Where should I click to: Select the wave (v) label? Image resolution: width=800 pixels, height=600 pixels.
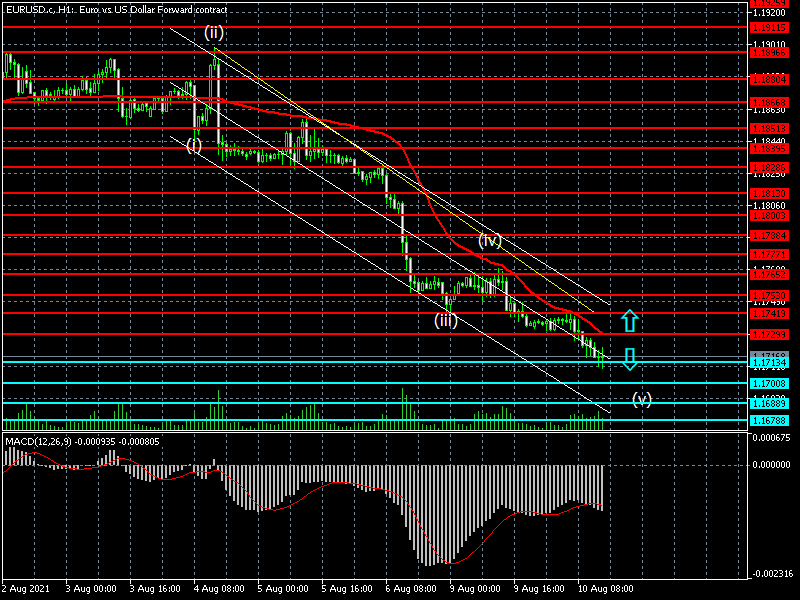click(x=641, y=398)
